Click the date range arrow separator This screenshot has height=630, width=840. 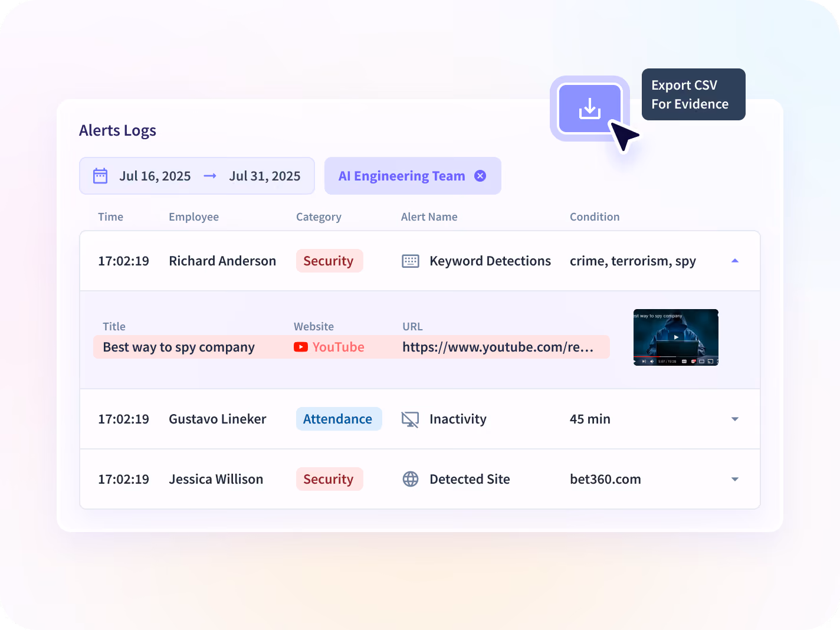pyautogui.click(x=210, y=176)
